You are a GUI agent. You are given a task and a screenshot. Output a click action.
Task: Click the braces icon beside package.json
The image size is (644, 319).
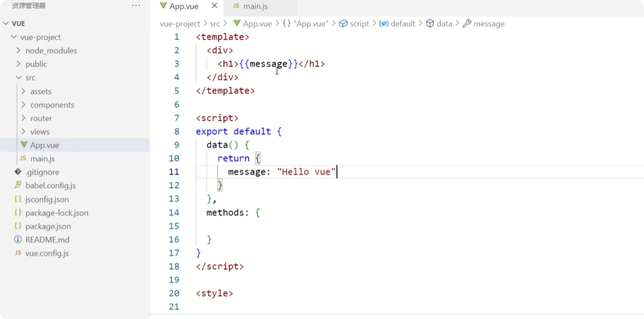pyautogui.click(x=17, y=226)
